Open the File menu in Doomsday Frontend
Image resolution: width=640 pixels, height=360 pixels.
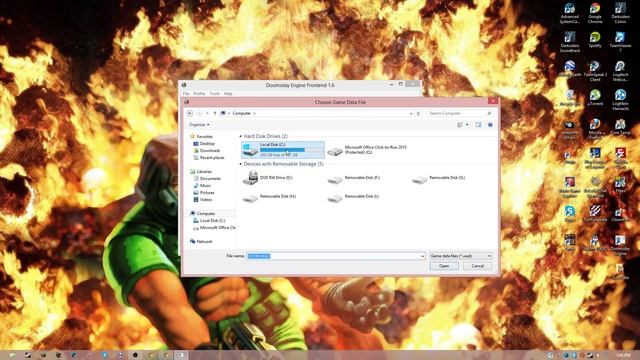(186, 93)
